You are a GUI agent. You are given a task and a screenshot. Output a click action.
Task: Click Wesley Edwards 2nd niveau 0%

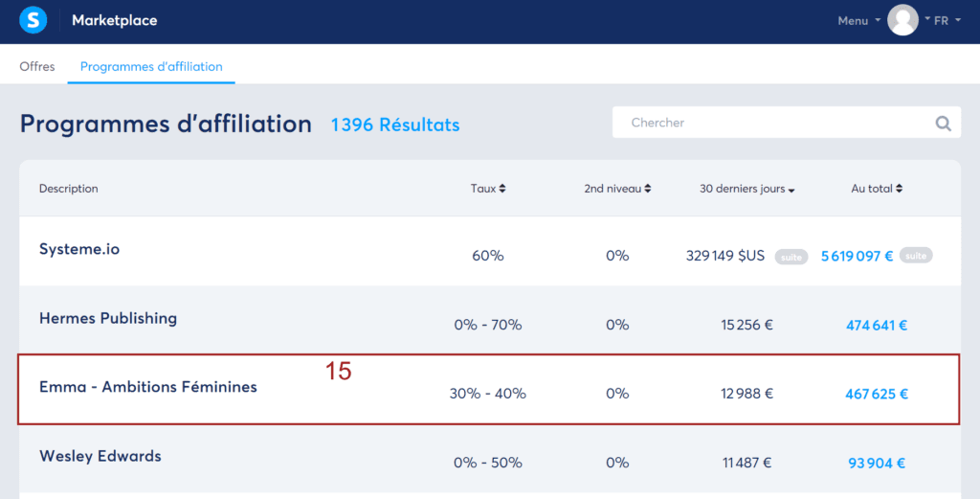[617, 464]
